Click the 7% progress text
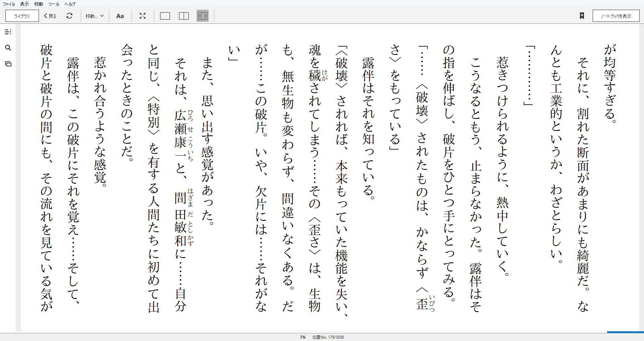 point(303,337)
